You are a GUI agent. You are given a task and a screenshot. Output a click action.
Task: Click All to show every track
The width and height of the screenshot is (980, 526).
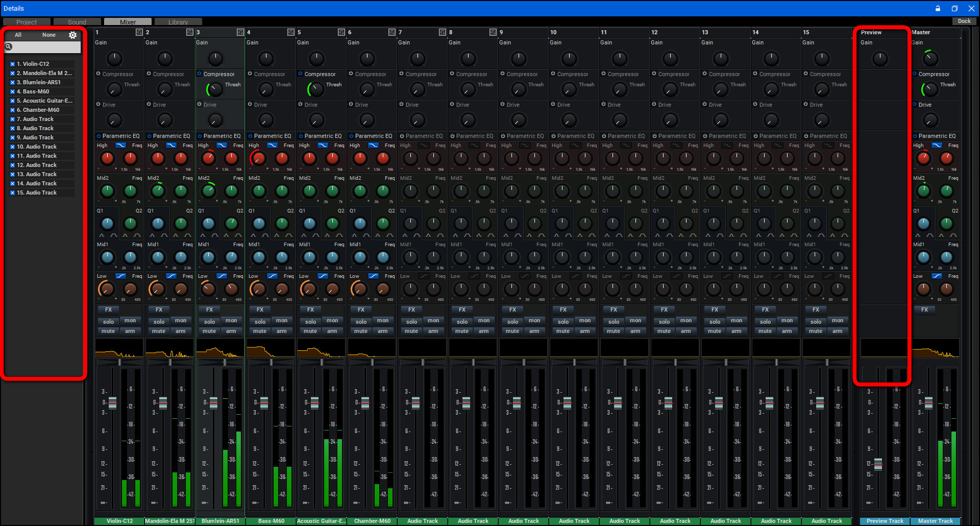coord(18,35)
